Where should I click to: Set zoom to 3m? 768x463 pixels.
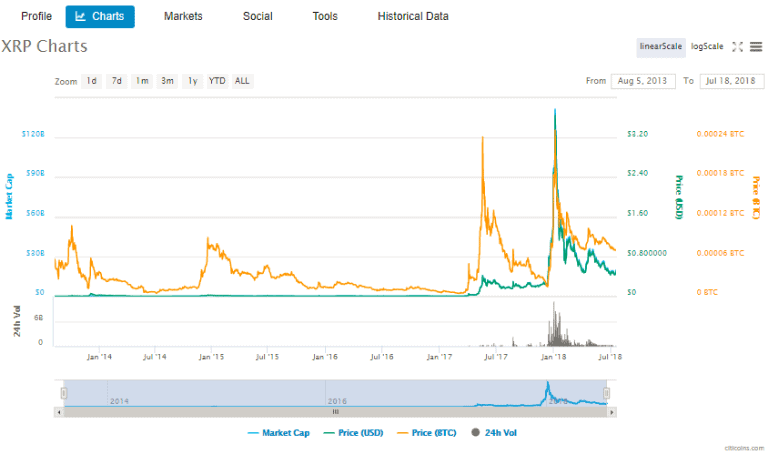168,81
